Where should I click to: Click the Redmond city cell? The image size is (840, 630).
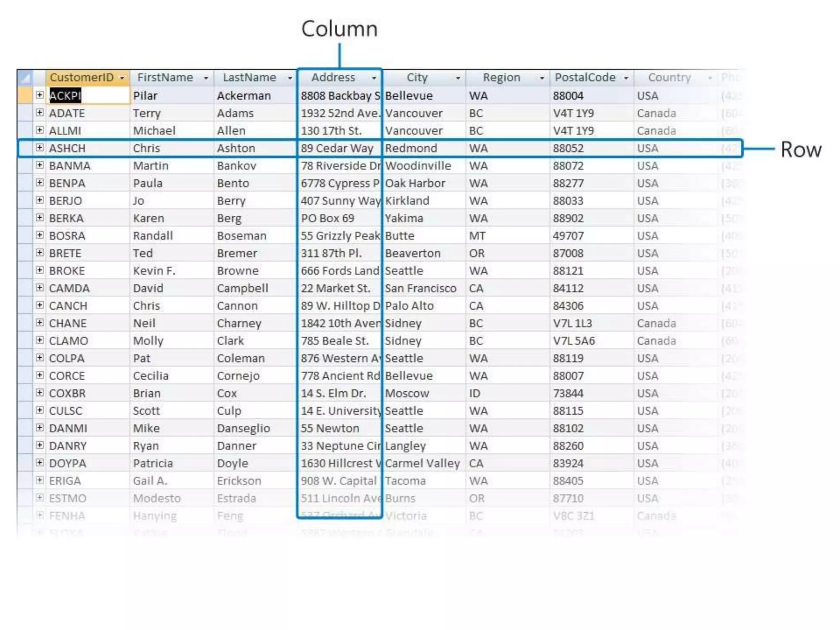(411, 148)
